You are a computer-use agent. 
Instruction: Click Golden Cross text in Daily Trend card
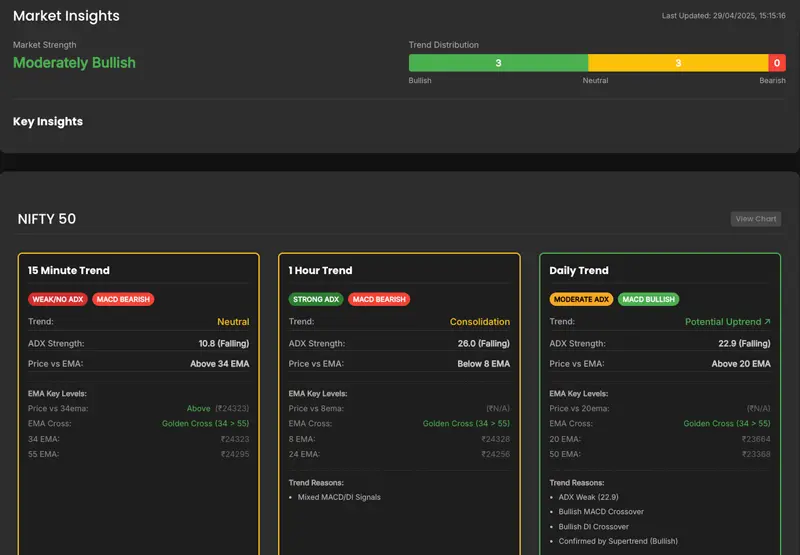click(x=727, y=423)
